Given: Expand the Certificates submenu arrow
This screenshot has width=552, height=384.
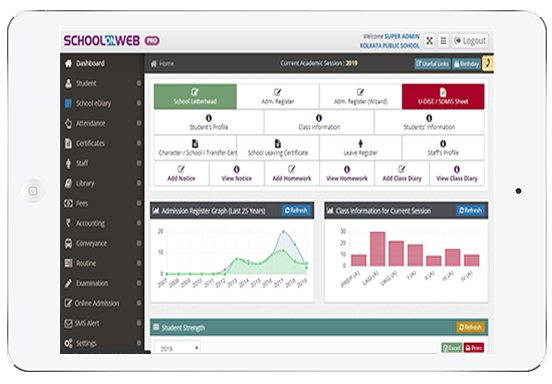Looking at the screenshot, I should pos(139,143).
